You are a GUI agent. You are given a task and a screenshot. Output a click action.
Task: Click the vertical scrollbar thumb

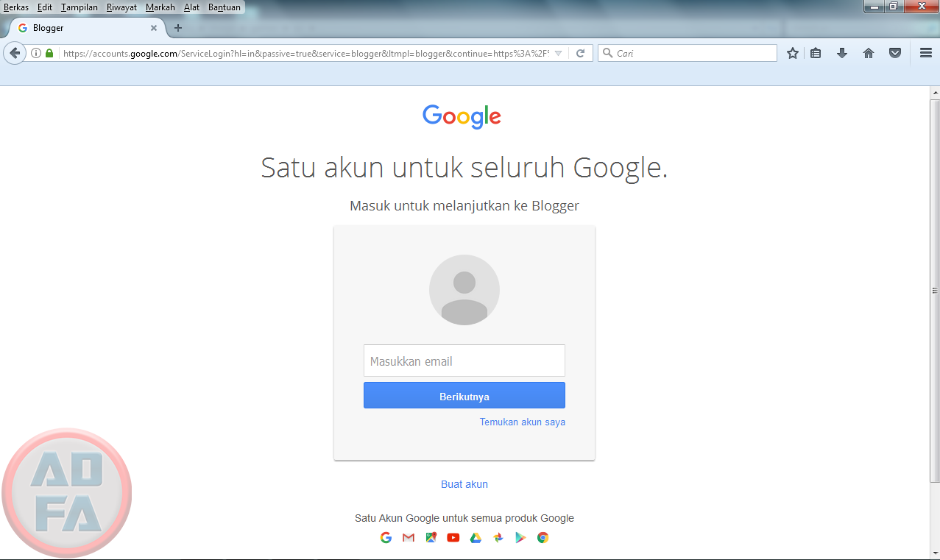coord(936,291)
